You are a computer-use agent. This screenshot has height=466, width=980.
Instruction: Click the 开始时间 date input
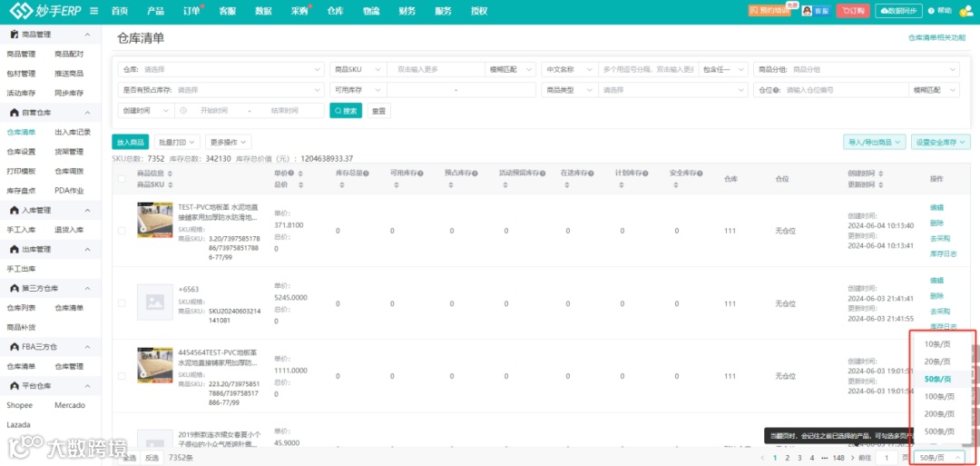214,111
